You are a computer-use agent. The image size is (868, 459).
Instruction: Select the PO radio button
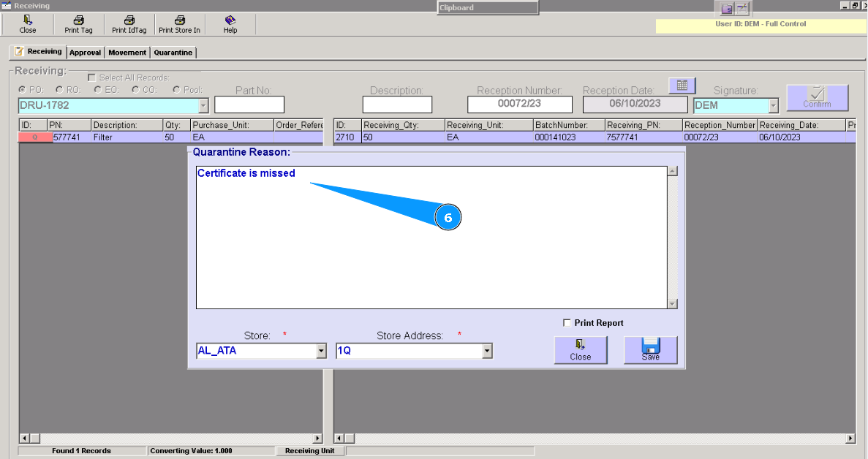pos(22,90)
